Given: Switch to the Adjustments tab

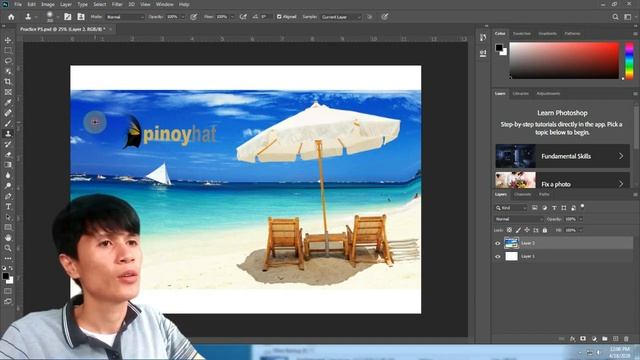Looking at the screenshot, I should (548, 93).
